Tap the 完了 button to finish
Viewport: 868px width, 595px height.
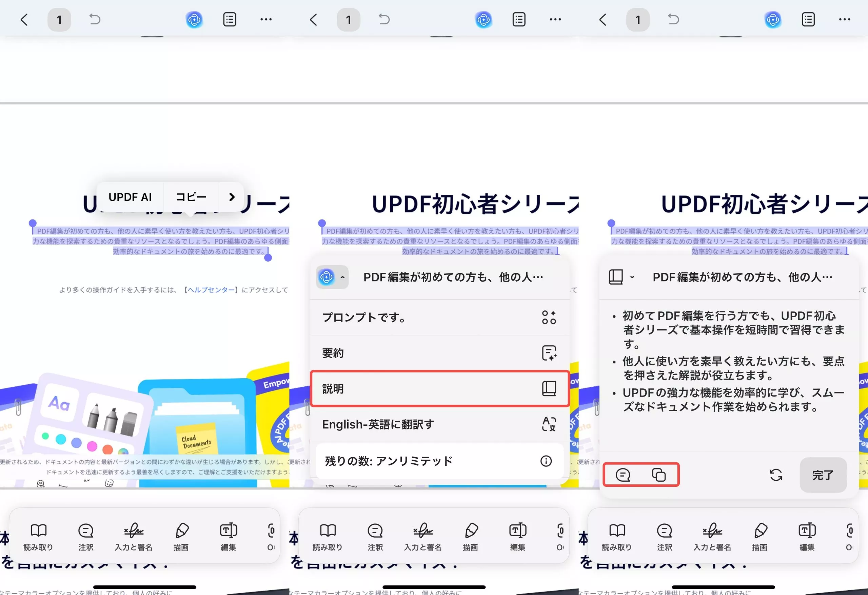pos(823,475)
